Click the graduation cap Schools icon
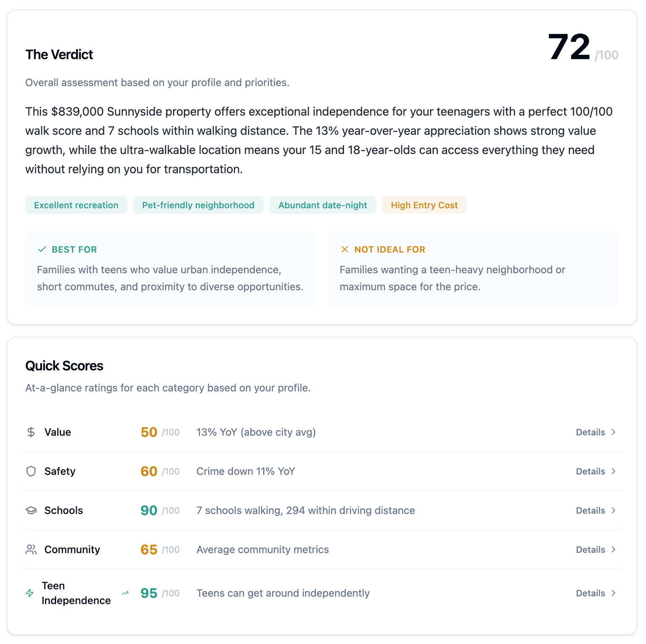The image size is (646, 644). point(31,510)
